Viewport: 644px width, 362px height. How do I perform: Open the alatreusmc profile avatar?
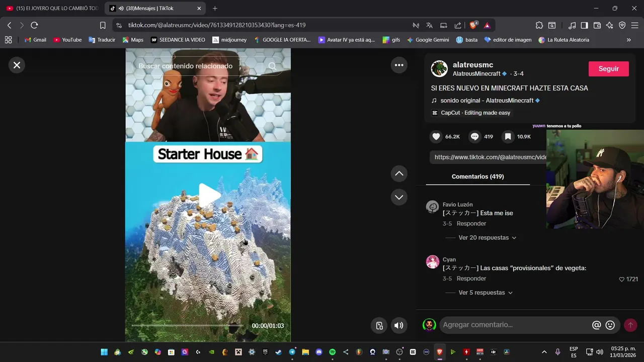coord(439,69)
